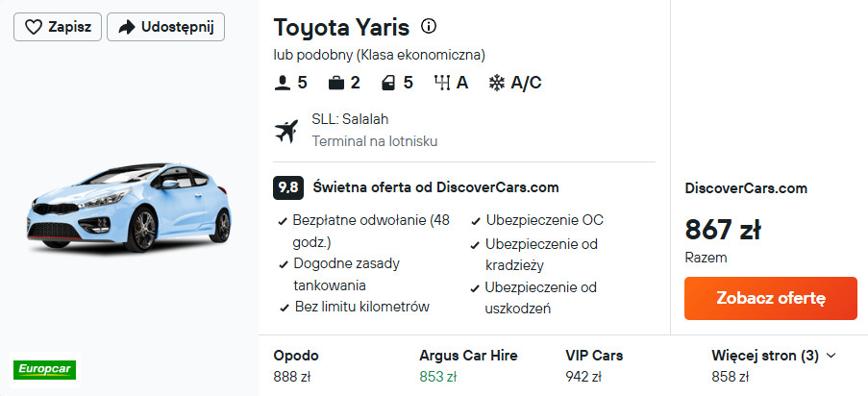The width and height of the screenshot is (868, 396).
Task: Expand the Więcej stron (3) dropdown
Action: pyautogui.click(x=765, y=356)
